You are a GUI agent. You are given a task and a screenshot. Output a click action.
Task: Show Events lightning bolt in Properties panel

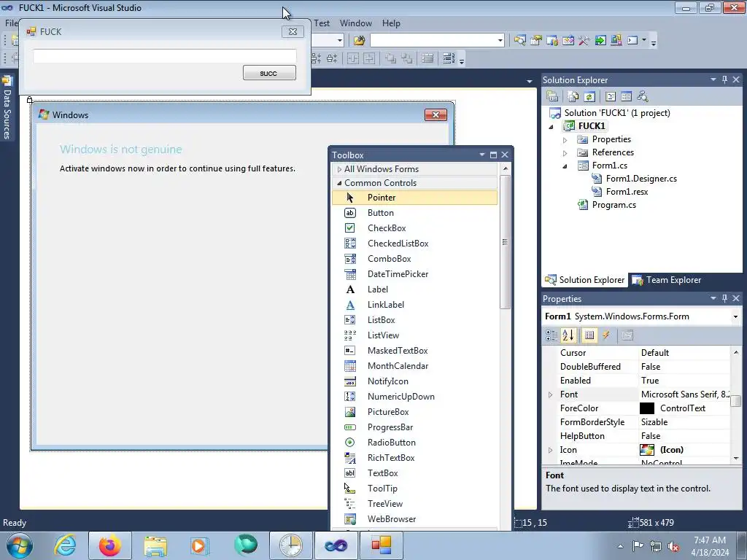click(x=606, y=335)
